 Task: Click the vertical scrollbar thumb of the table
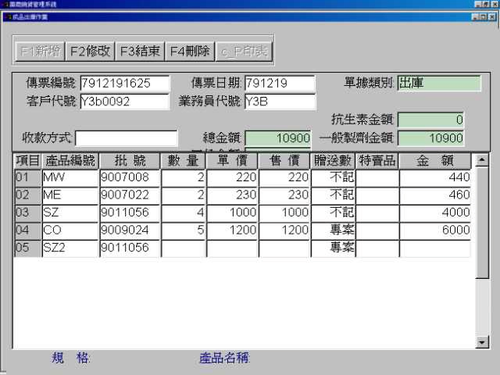(x=482, y=223)
